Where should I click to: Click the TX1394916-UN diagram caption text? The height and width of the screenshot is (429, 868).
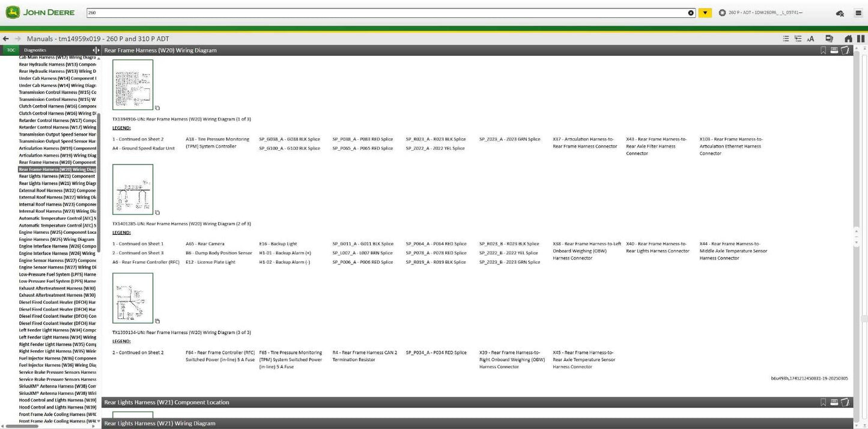point(181,119)
